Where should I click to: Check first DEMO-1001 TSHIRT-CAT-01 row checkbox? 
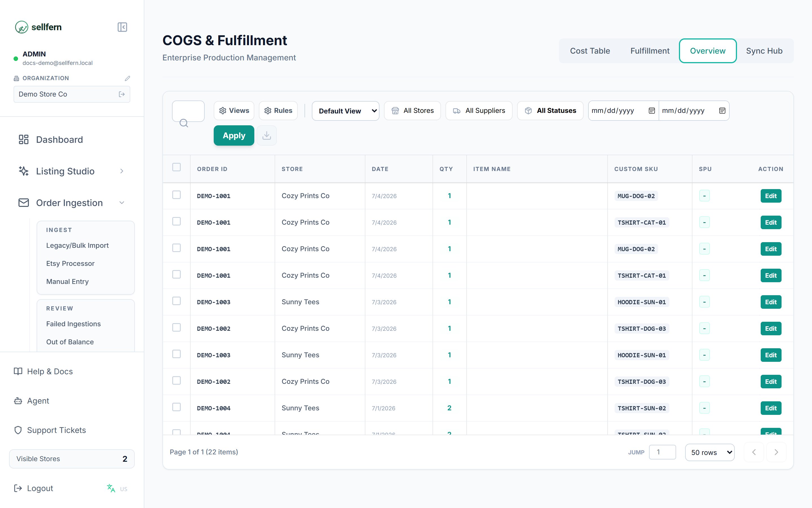point(176,222)
